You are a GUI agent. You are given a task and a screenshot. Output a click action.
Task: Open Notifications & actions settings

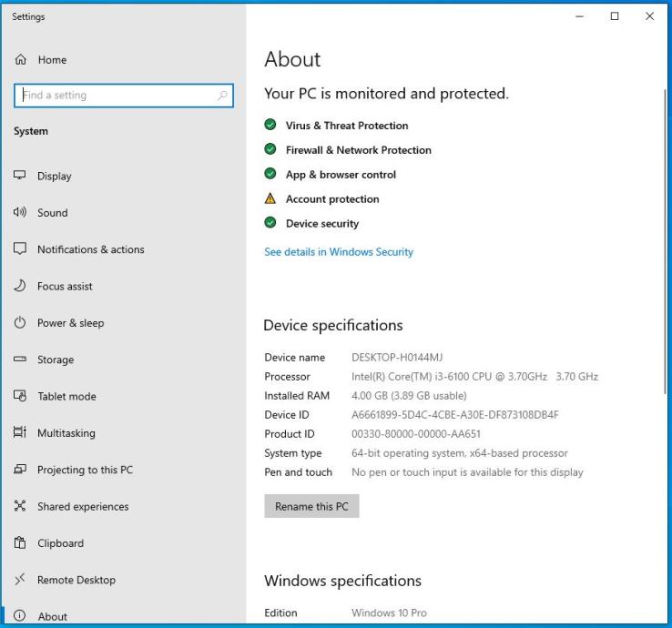click(x=90, y=249)
